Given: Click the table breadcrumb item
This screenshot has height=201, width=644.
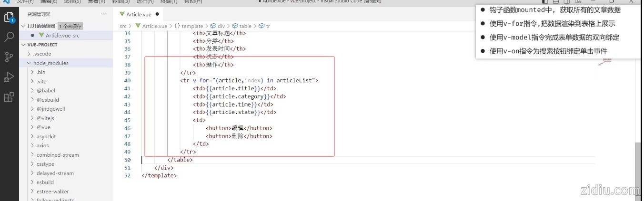Looking at the screenshot, I should [245, 26].
